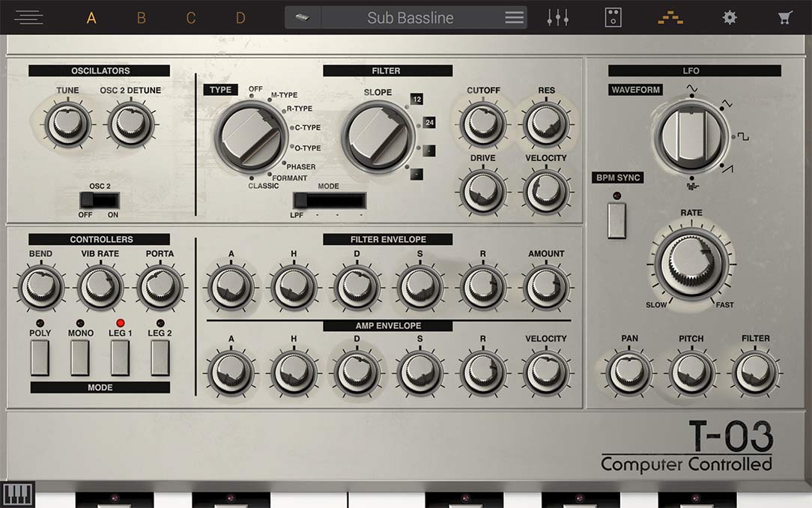Screen dimensions: 812x508
Task: Click the filter CUTOFF knob
Action: point(483,124)
